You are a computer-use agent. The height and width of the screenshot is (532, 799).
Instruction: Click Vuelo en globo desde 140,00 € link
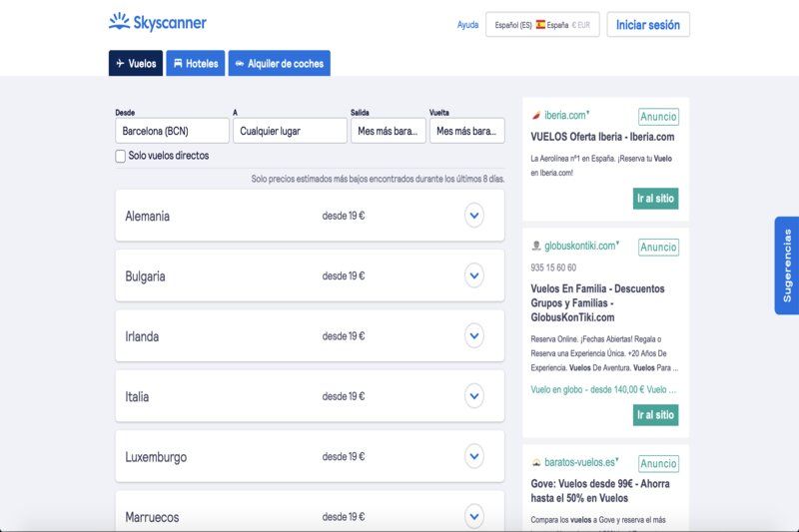click(603, 389)
